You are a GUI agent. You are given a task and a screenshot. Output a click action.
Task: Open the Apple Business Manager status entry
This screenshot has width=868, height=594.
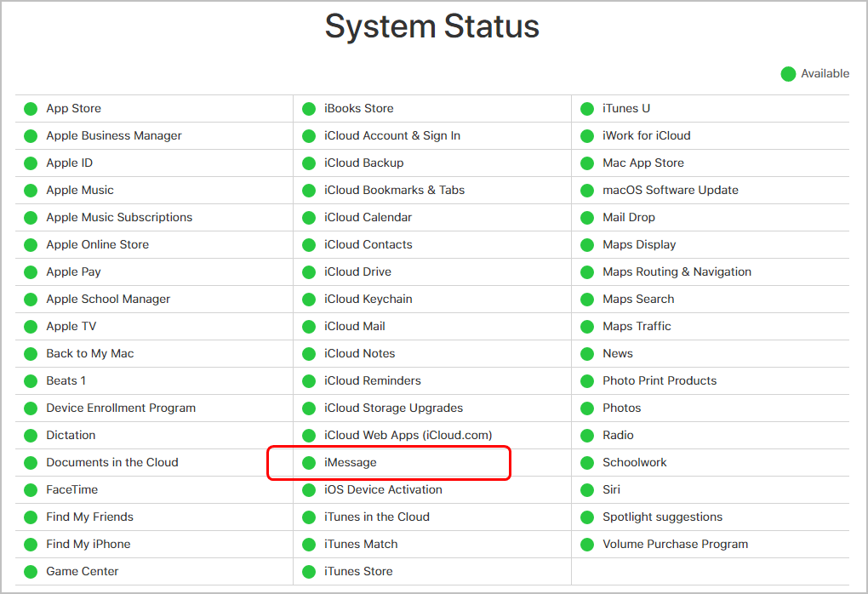[114, 135]
